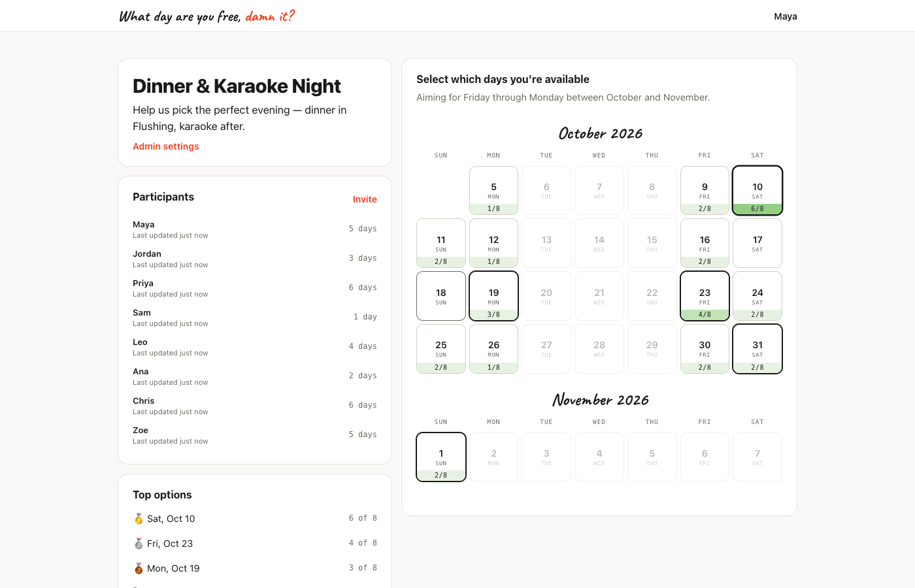The width and height of the screenshot is (915, 588).
Task: Click the bronze medal icon beside Mon, Oct 19
Action: pyautogui.click(x=139, y=568)
